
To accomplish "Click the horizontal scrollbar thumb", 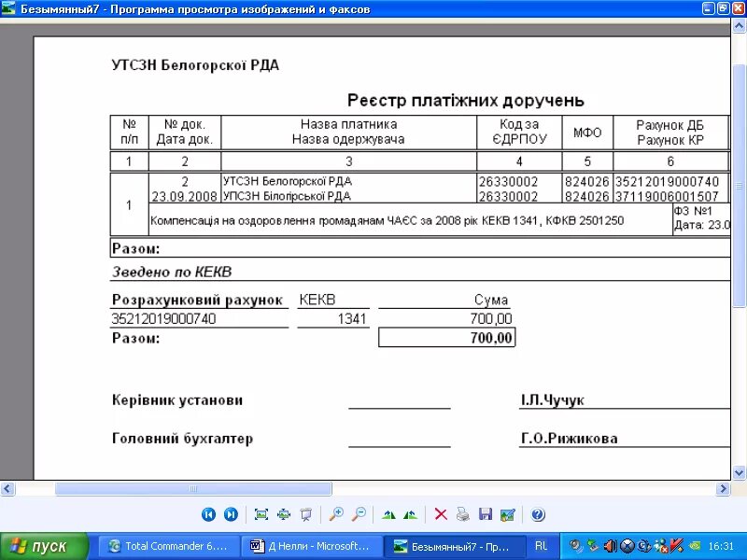I will click(193, 488).
